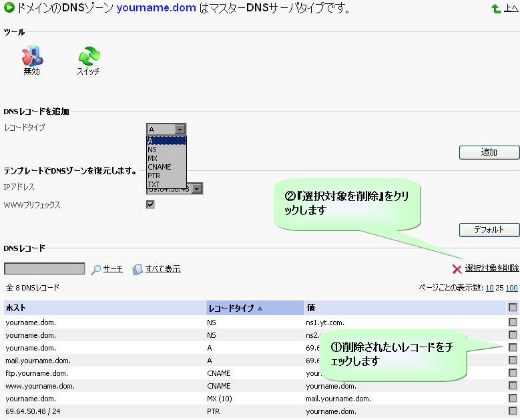520x420 pixels.
Task: Click the magnifier search icon
Action: [x=96, y=269]
